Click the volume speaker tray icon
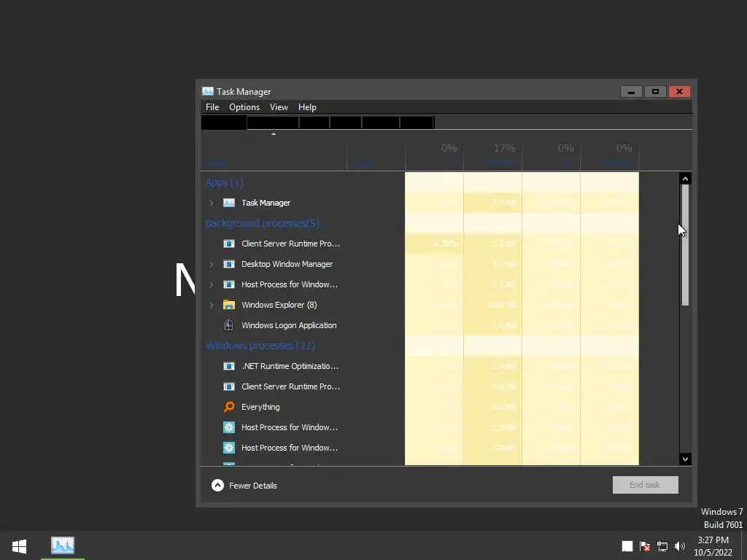The height and width of the screenshot is (560, 747). point(680,546)
